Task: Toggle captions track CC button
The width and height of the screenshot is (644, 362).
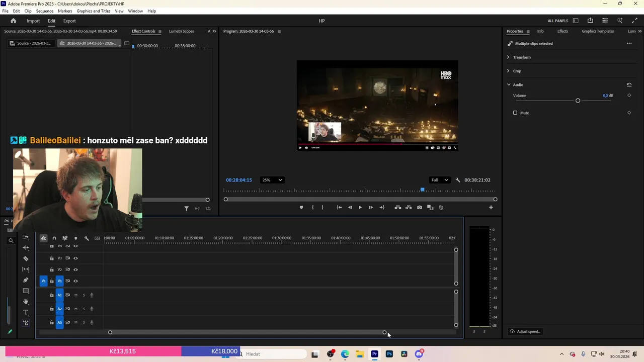Action: coord(97,238)
